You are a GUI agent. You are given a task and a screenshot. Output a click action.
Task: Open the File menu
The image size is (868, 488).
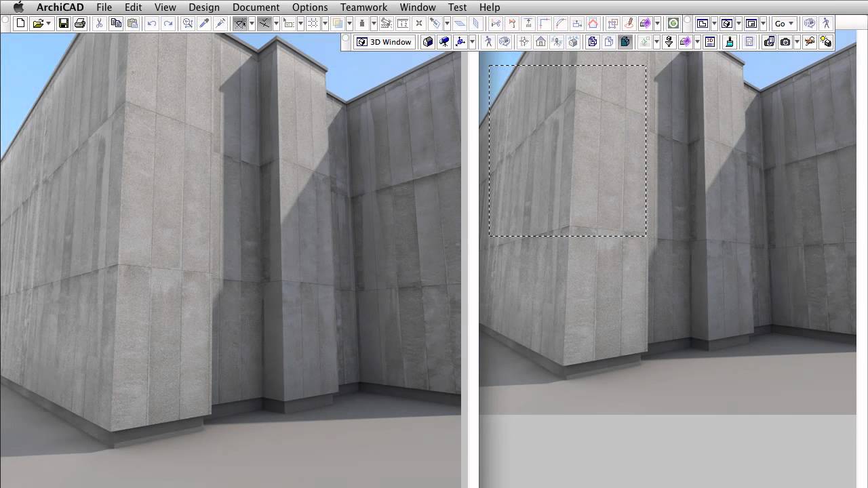click(x=104, y=7)
